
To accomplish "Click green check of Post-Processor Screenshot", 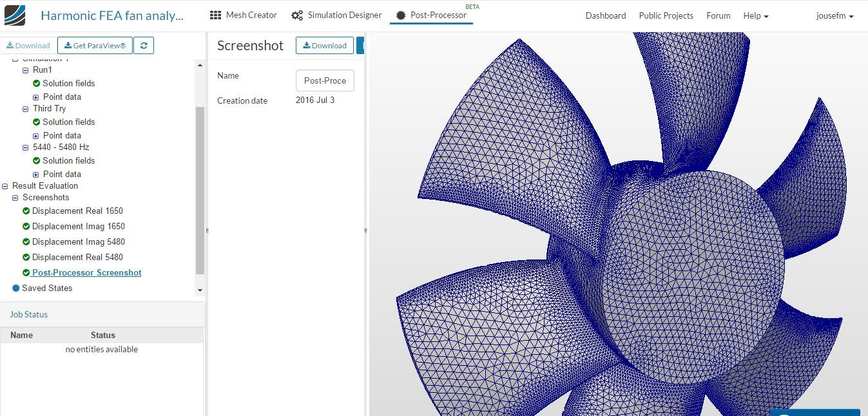I will click(26, 272).
